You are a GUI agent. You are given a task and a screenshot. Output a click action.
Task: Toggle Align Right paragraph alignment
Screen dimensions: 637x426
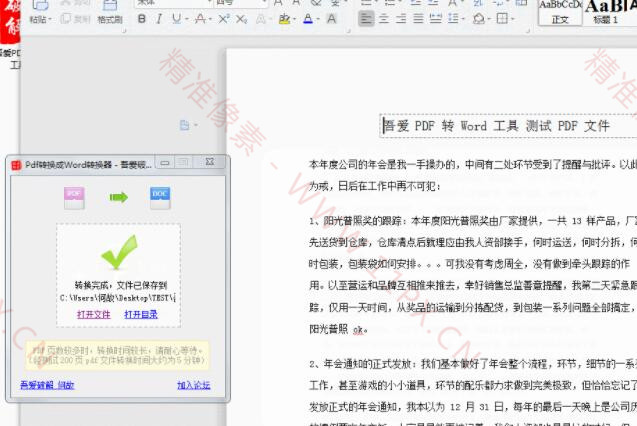(401, 19)
